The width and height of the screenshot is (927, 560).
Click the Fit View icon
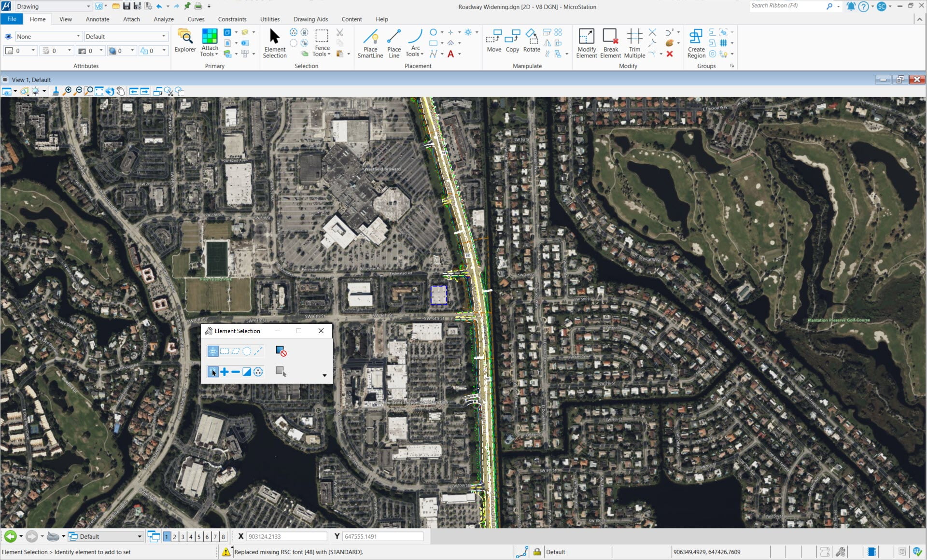tap(99, 91)
